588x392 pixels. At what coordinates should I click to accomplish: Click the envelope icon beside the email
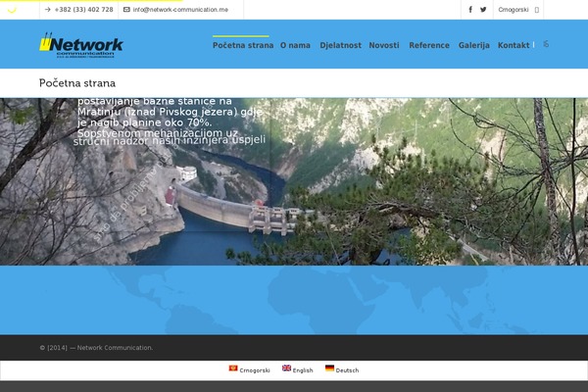tap(126, 10)
